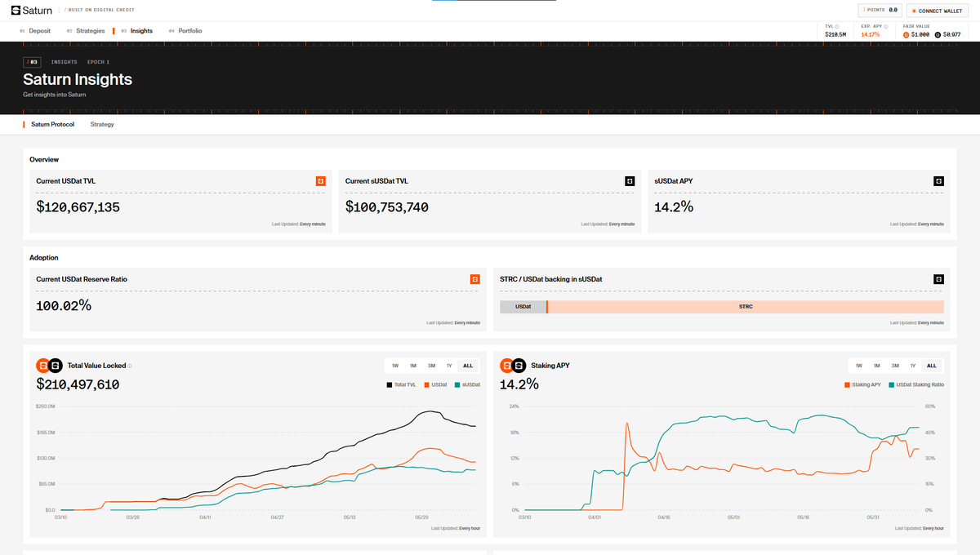Select 3M range on Total Value Locked chart
The height and width of the screenshot is (555, 980).
[x=431, y=366]
